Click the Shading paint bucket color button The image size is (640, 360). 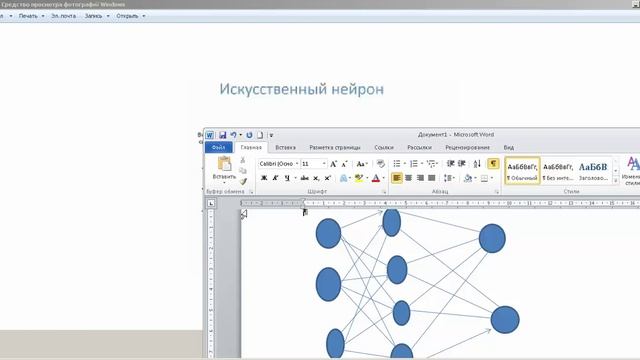pyautogui.click(x=468, y=178)
